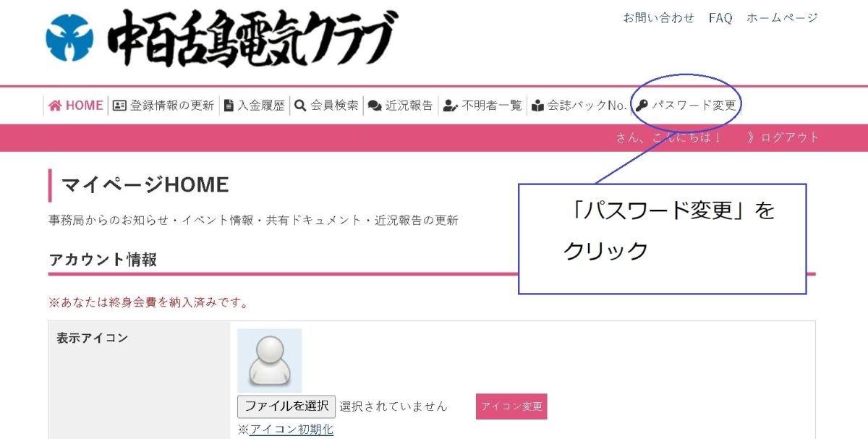The height and width of the screenshot is (439, 868).
Task: Click the 中百舌鳥電気クラブ title text logo
Action: (x=252, y=38)
